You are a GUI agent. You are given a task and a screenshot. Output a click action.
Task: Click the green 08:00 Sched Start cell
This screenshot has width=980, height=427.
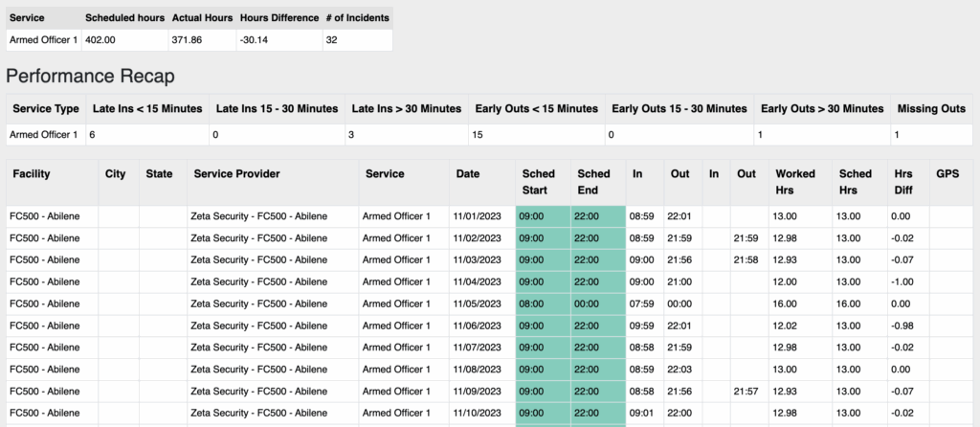pyautogui.click(x=530, y=304)
